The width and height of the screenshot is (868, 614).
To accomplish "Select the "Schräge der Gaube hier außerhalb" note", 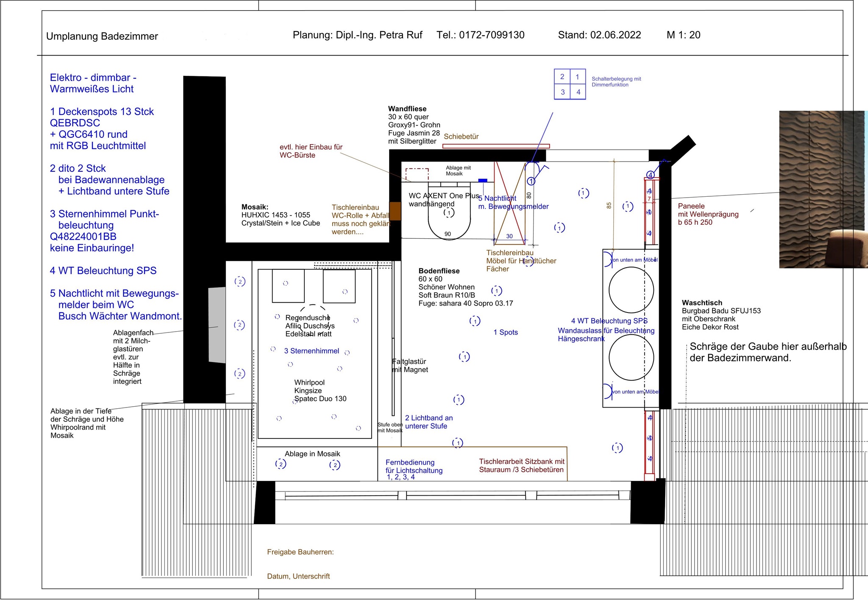I will [x=768, y=346].
